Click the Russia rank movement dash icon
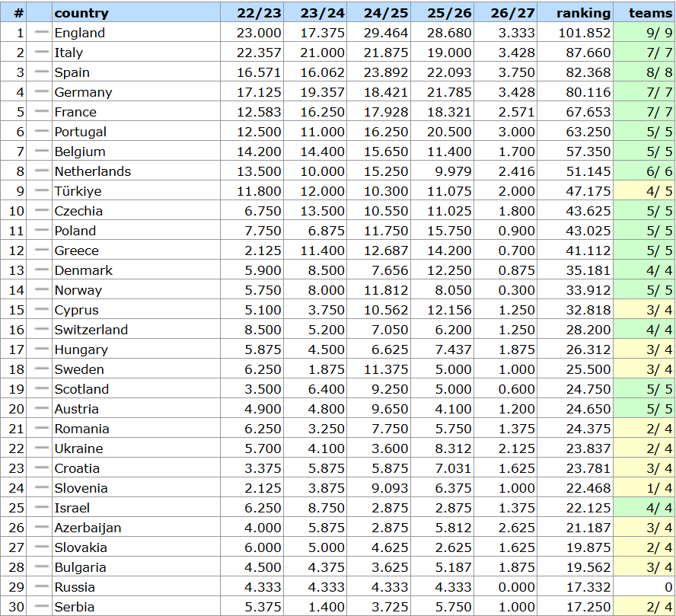The width and height of the screenshot is (676, 616). coord(41,586)
